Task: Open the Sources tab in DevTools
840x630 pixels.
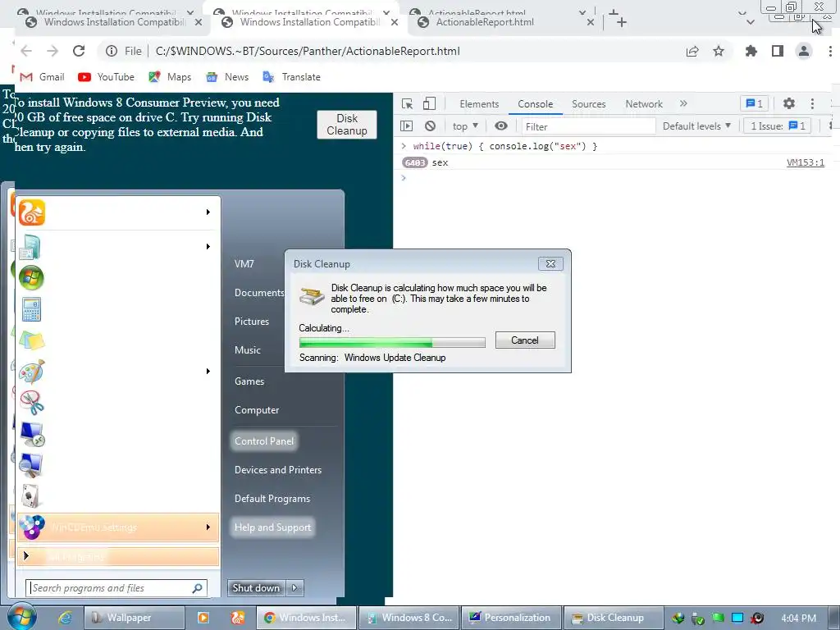Action: (589, 104)
